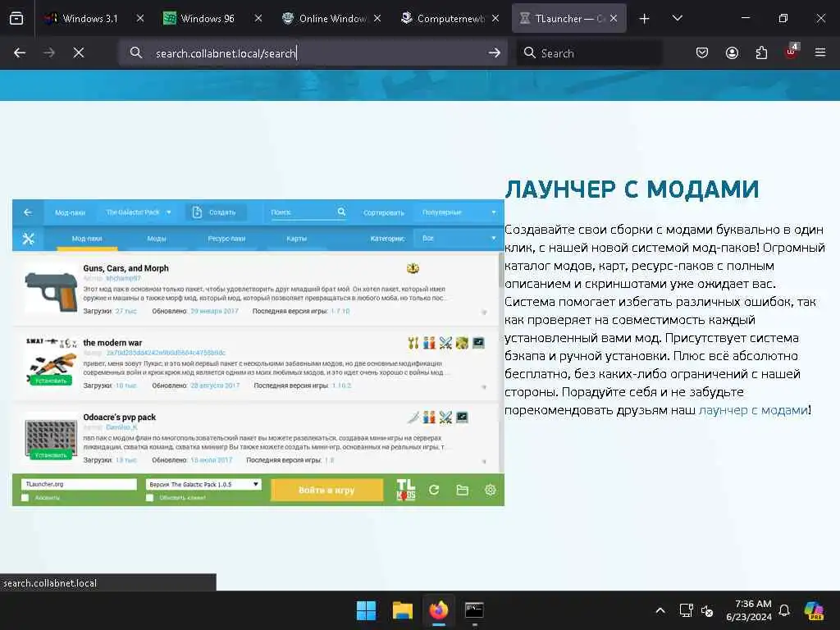This screenshot has height=630, width=840.
Task: Click the TLauncher.org account field
Action: (79, 484)
